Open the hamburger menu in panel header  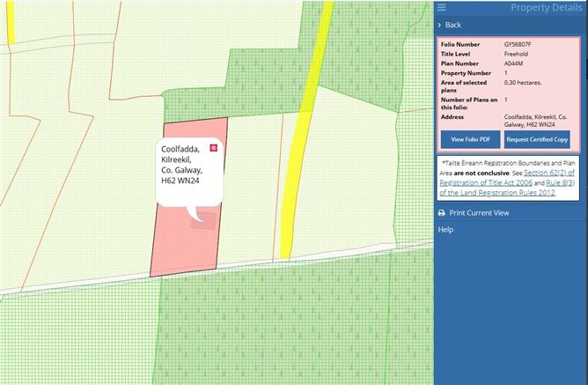[442, 8]
